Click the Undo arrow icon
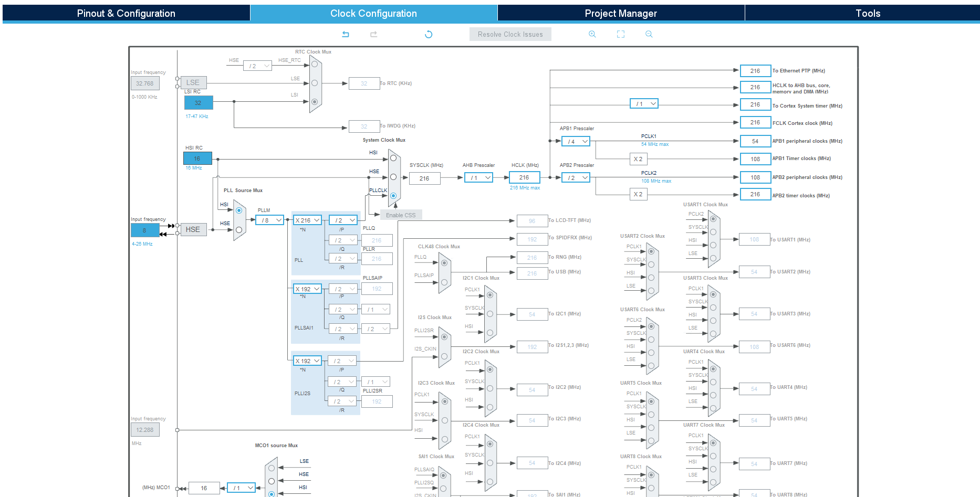 (x=346, y=34)
